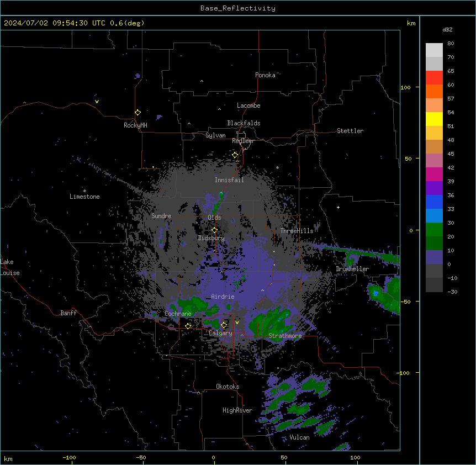
Task: Click the blue-core storm cell southeast of Drumheller
Action: pyautogui.click(x=384, y=296)
